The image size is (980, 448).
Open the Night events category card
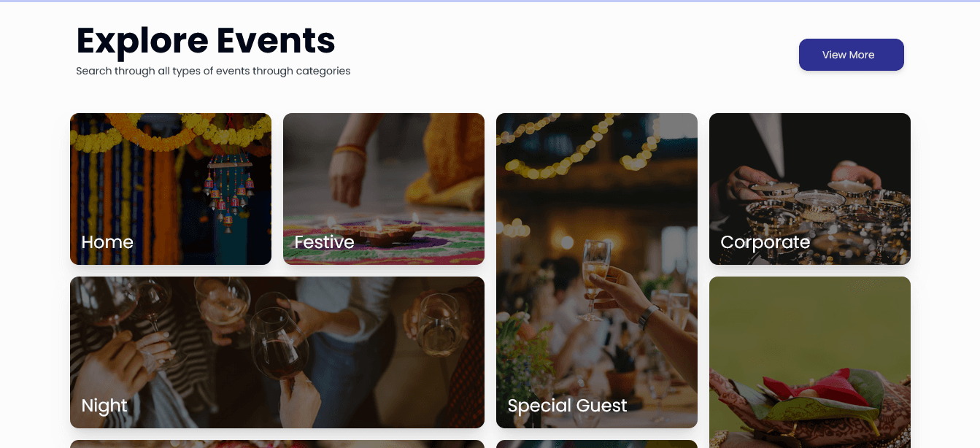tap(277, 352)
